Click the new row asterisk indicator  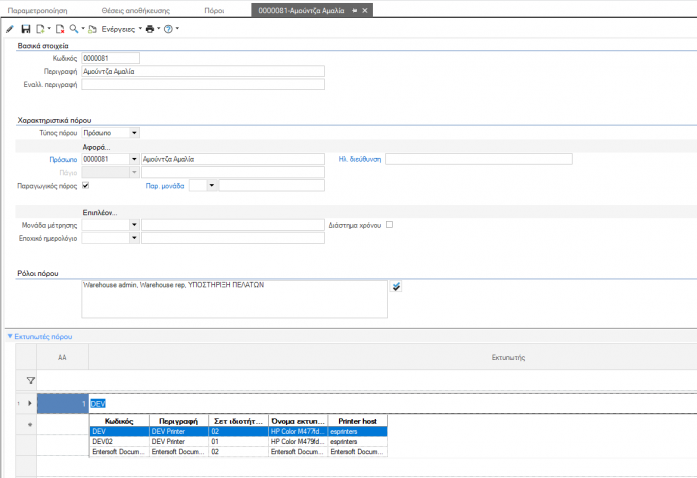coord(30,425)
